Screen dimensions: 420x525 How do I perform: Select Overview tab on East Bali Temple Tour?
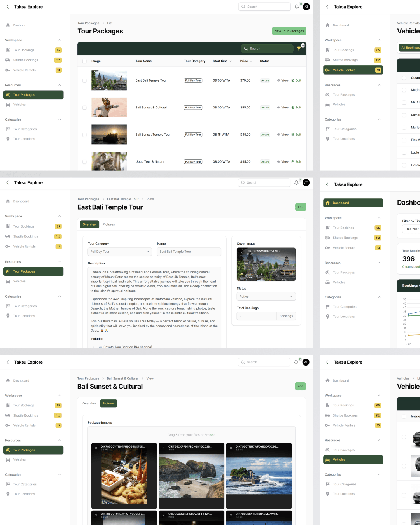point(89,224)
